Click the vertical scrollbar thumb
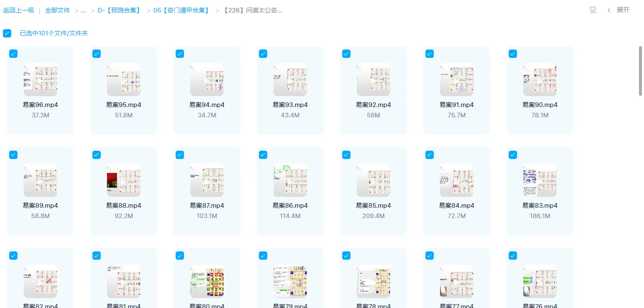 pos(641,71)
